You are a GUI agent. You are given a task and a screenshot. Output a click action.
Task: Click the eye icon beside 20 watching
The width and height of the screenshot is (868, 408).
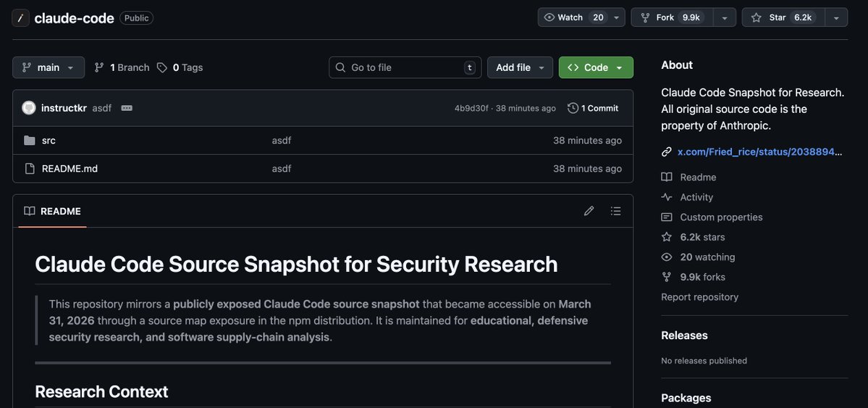click(667, 257)
